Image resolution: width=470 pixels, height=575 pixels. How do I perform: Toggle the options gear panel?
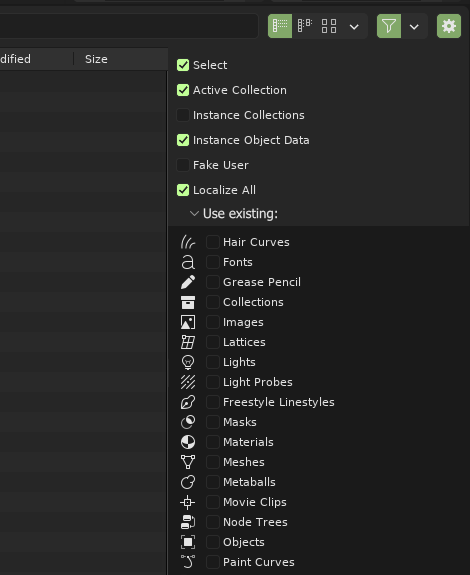[x=449, y=26]
